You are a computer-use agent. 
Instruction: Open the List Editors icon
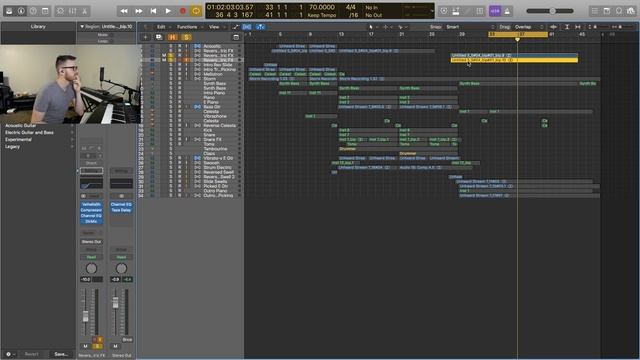595,11
